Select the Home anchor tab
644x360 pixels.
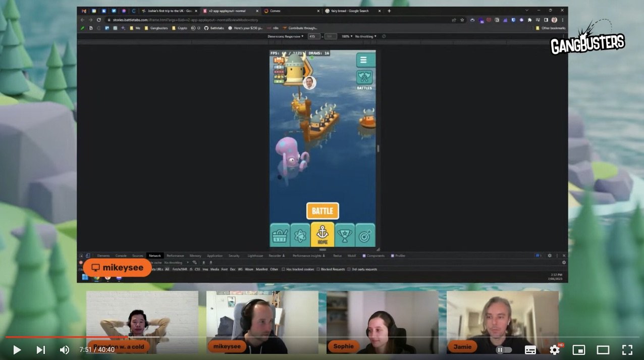pos(323,234)
